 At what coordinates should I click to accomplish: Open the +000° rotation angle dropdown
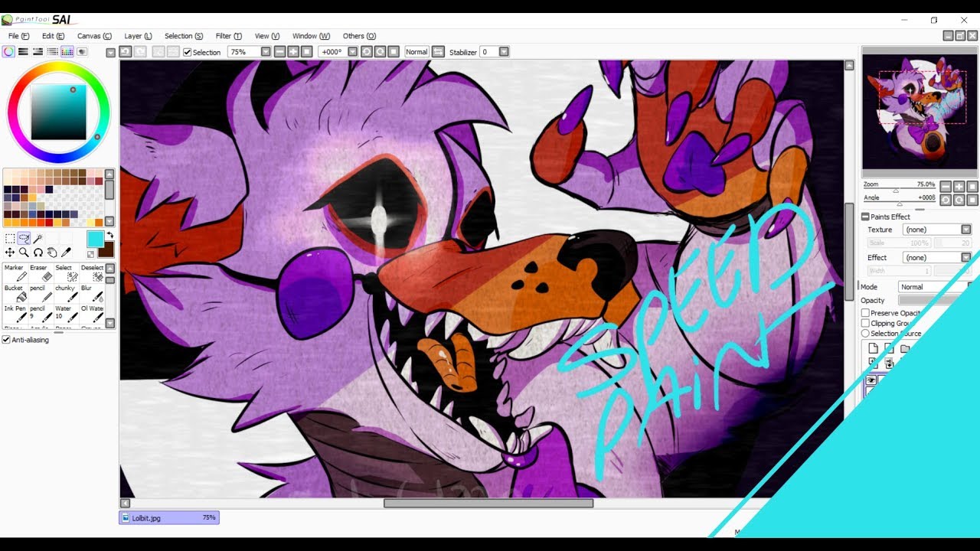tap(353, 52)
